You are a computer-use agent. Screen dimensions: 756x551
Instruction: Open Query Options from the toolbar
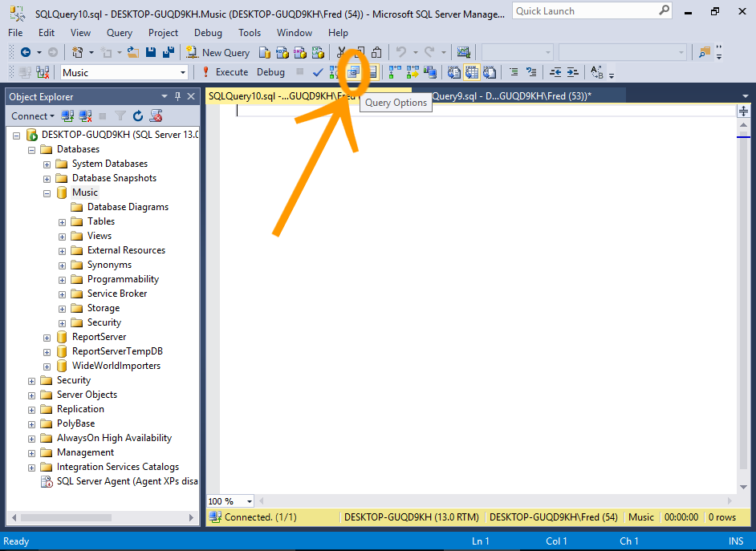352,72
